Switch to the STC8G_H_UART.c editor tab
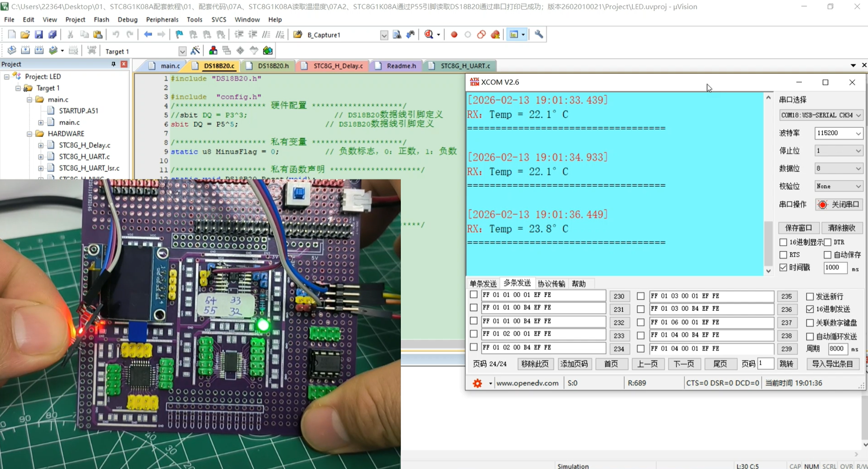The width and height of the screenshot is (868, 469). (x=465, y=66)
